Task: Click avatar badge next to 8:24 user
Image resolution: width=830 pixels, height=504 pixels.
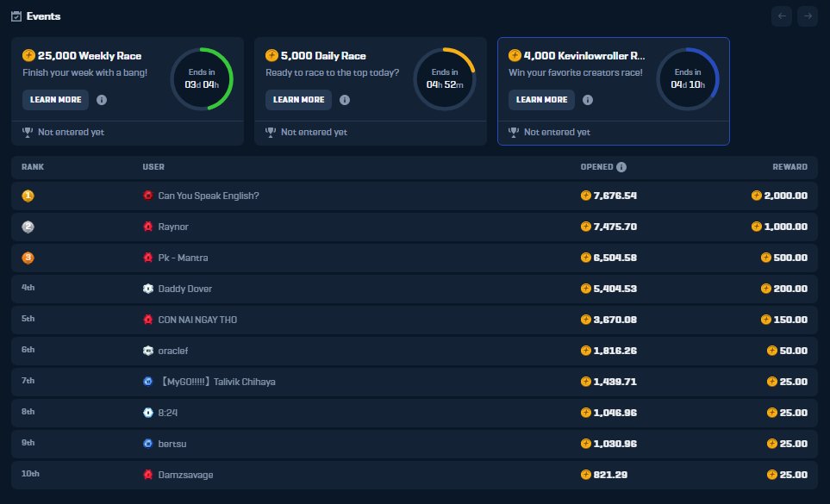Action: [148, 413]
